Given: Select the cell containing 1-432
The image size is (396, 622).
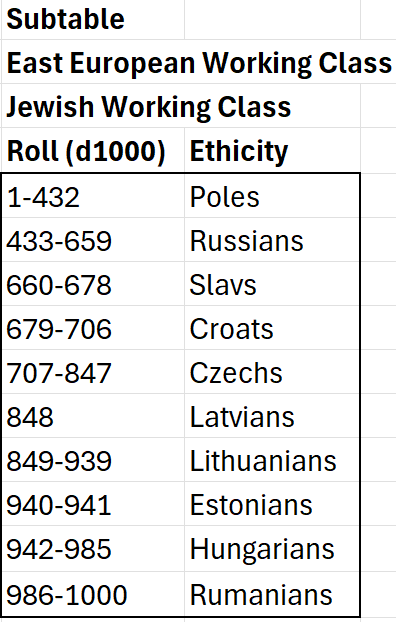Looking at the screenshot, I should coord(93,196).
